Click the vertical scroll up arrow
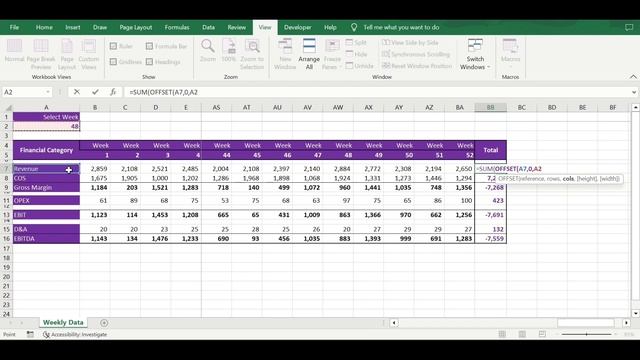 [636, 107]
